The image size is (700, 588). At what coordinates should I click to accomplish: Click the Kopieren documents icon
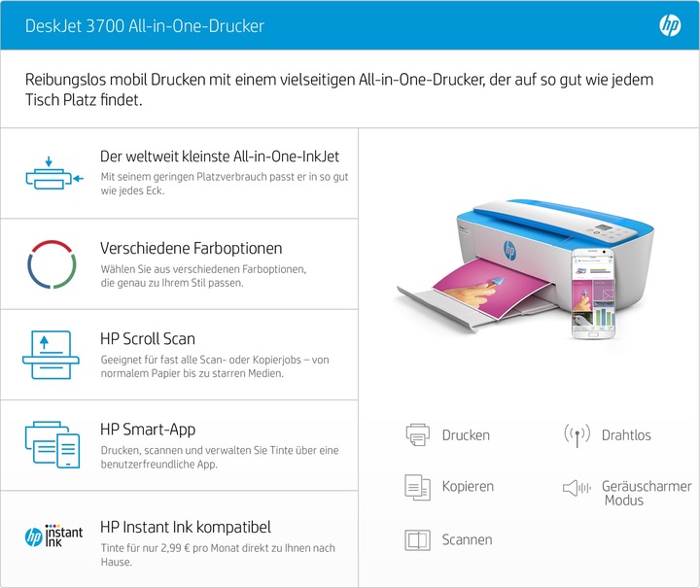pos(417,487)
